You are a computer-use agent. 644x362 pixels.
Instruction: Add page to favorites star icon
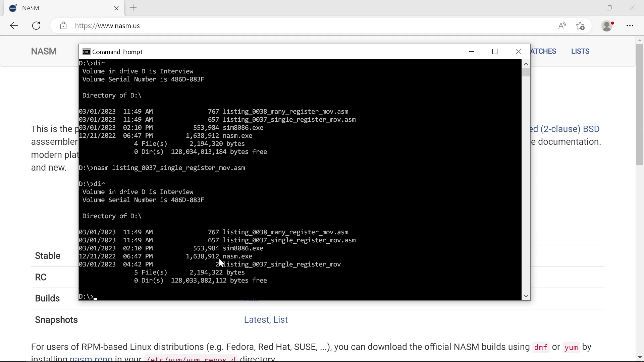click(x=580, y=26)
